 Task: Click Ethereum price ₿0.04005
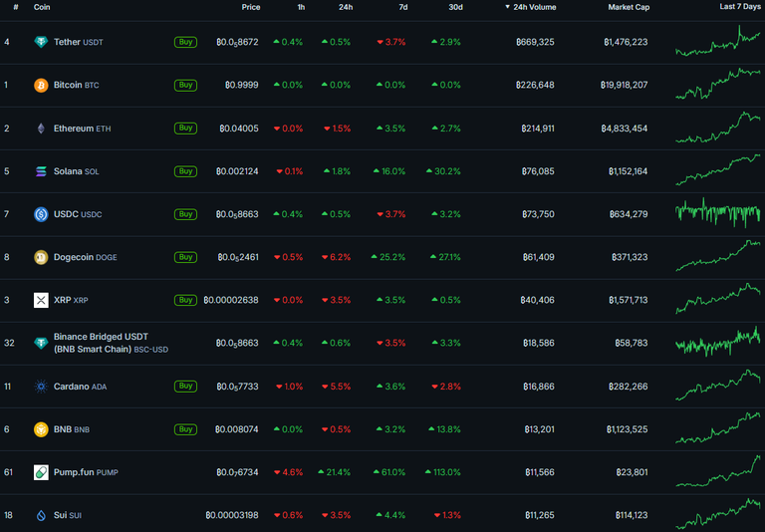(x=239, y=129)
